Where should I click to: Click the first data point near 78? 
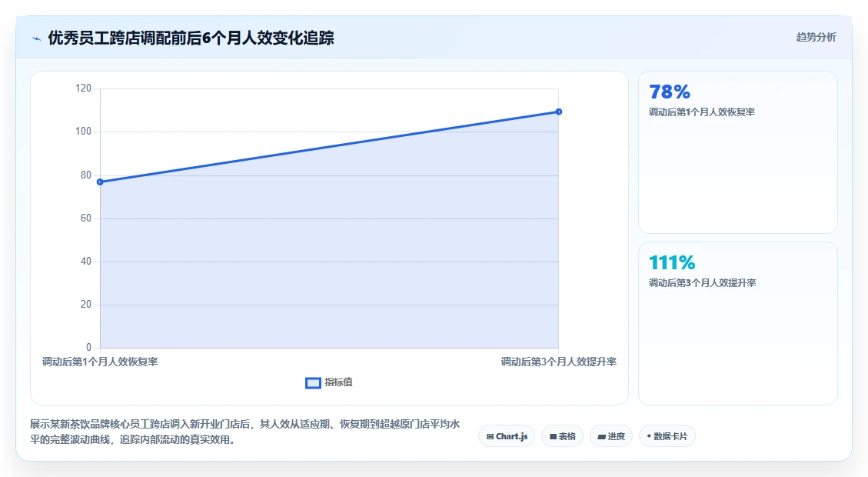[100, 182]
